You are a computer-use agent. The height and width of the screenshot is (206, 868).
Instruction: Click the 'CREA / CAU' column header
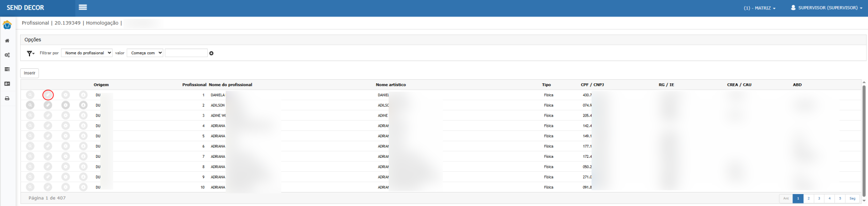coord(739,85)
